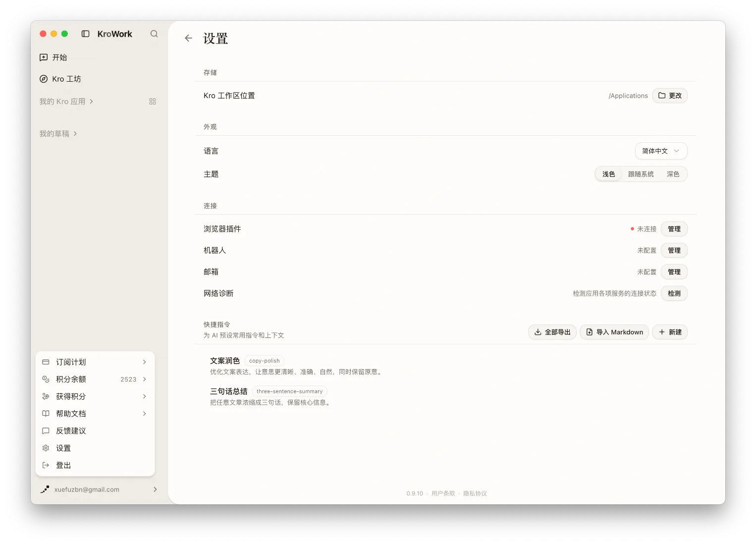This screenshot has width=756, height=545.
Task: Click the 获得积分 icon
Action: coord(46,396)
